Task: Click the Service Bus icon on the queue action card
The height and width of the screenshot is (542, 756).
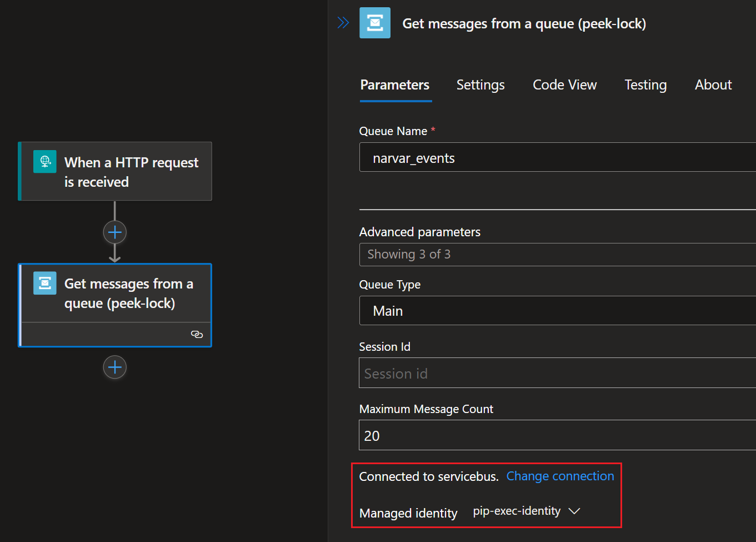Action: point(44,283)
